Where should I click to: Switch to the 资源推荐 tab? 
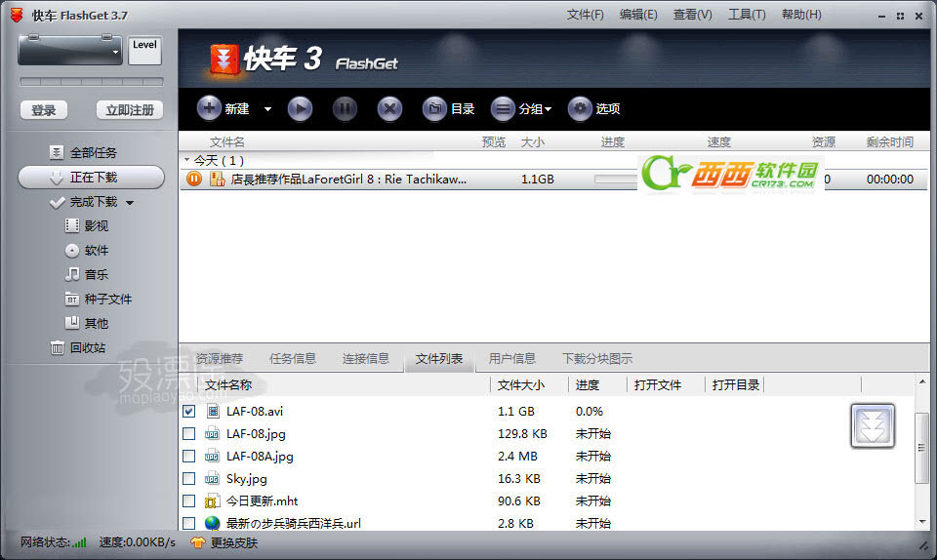pos(220,359)
